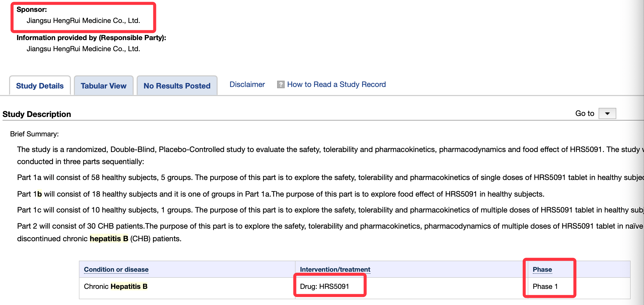Expand the Go to dropdown
This screenshot has height=305, width=644.
pyautogui.click(x=607, y=113)
